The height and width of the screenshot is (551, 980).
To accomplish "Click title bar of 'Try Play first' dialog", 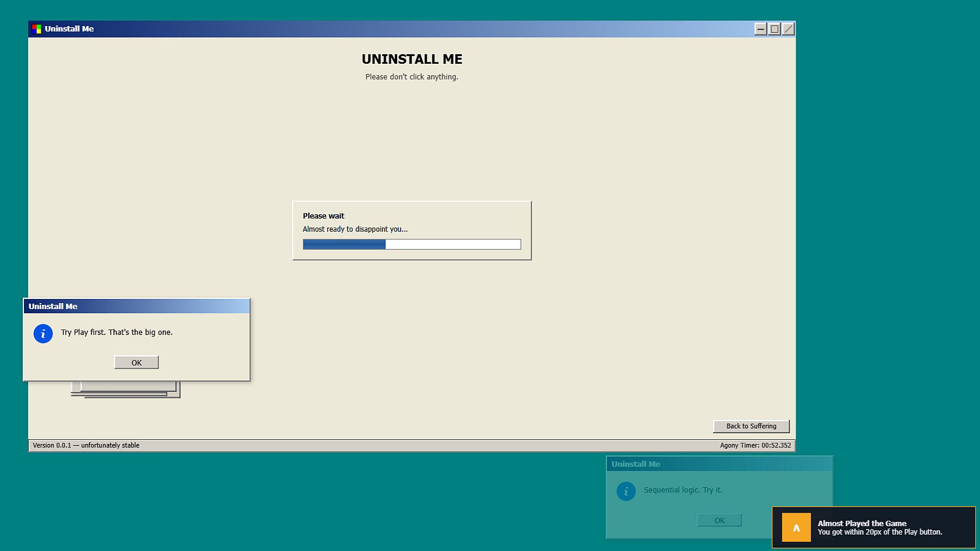I will 137,306.
